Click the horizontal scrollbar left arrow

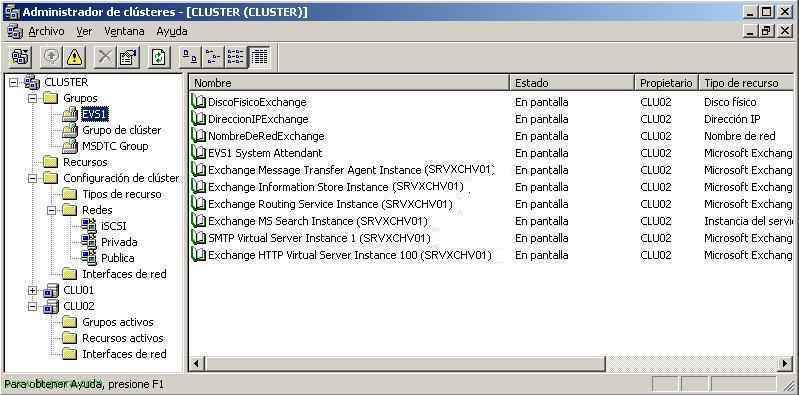coord(198,364)
